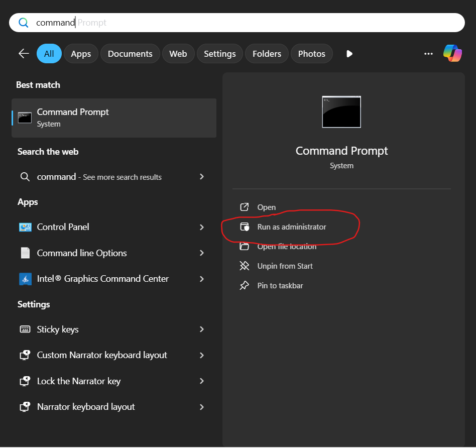Expand Lock the Narrator key chevron
Viewport: 476px width, 448px height.
click(202, 381)
